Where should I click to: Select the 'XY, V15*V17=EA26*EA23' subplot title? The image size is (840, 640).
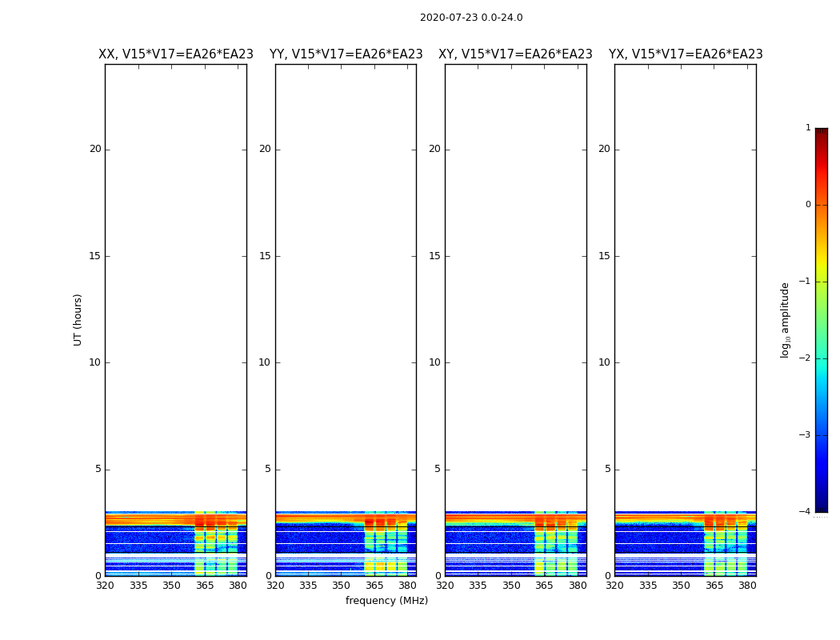click(x=515, y=54)
